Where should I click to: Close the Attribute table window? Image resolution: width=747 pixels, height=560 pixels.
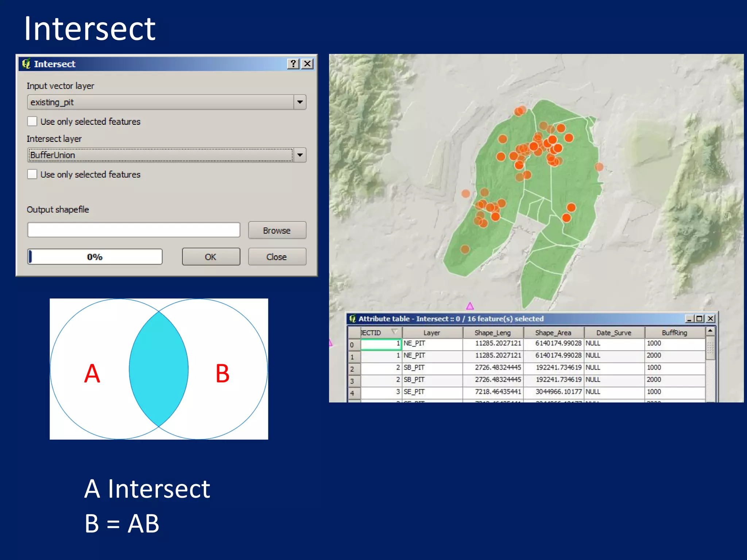(x=711, y=319)
